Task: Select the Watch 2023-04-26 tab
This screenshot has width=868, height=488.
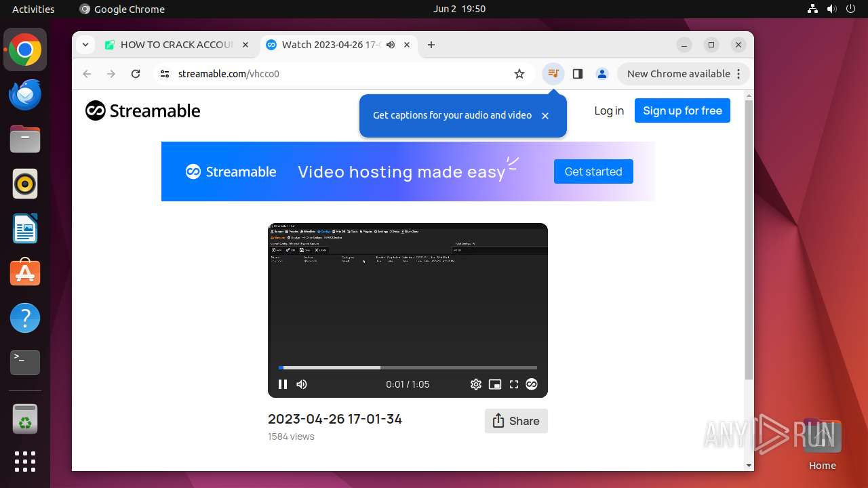Action: (x=331, y=45)
